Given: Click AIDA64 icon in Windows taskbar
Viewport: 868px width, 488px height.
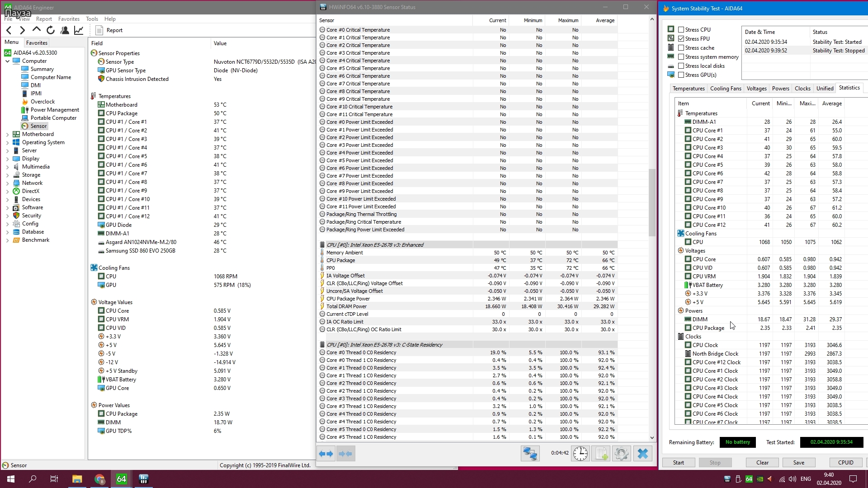Looking at the screenshot, I should pyautogui.click(x=121, y=479).
